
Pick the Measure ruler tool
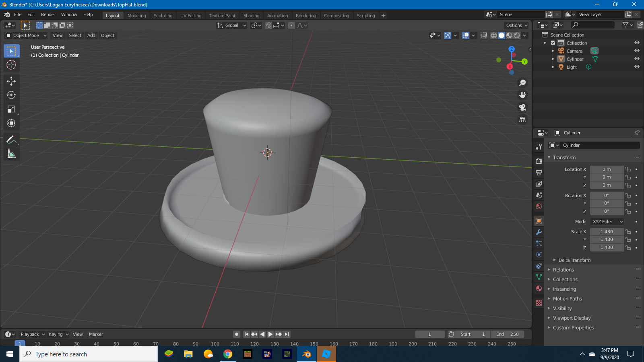[x=11, y=154]
